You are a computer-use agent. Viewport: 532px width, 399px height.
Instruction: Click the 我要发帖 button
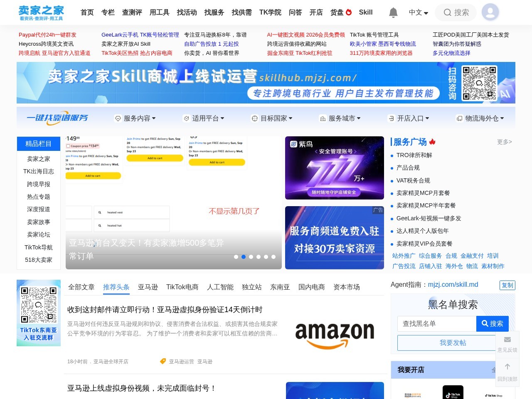point(453,342)
